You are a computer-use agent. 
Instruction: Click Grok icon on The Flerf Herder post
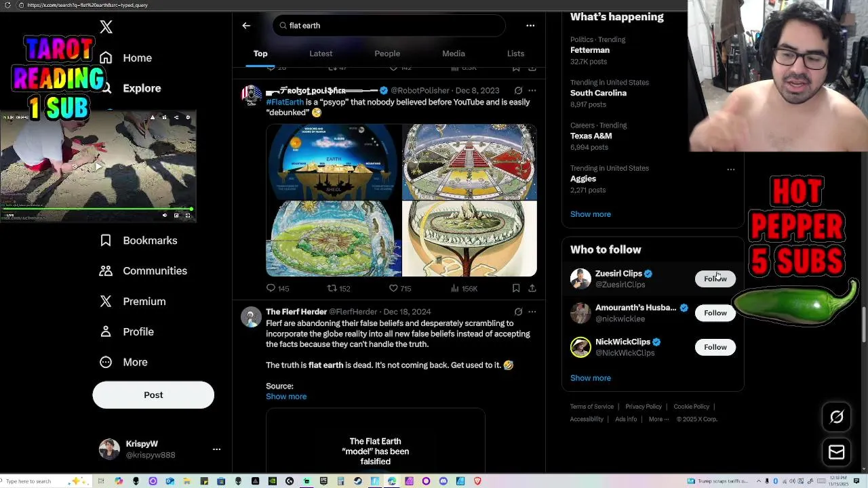(518, 312)
